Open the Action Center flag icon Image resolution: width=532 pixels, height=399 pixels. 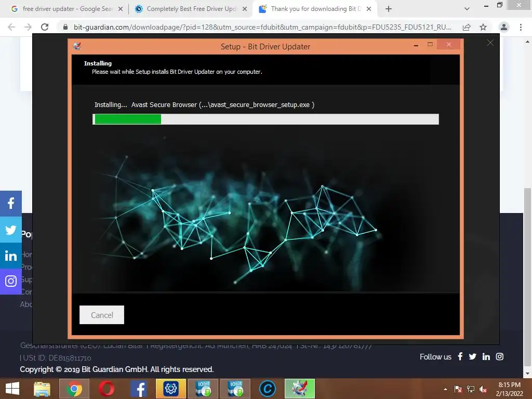pos(458,389)
